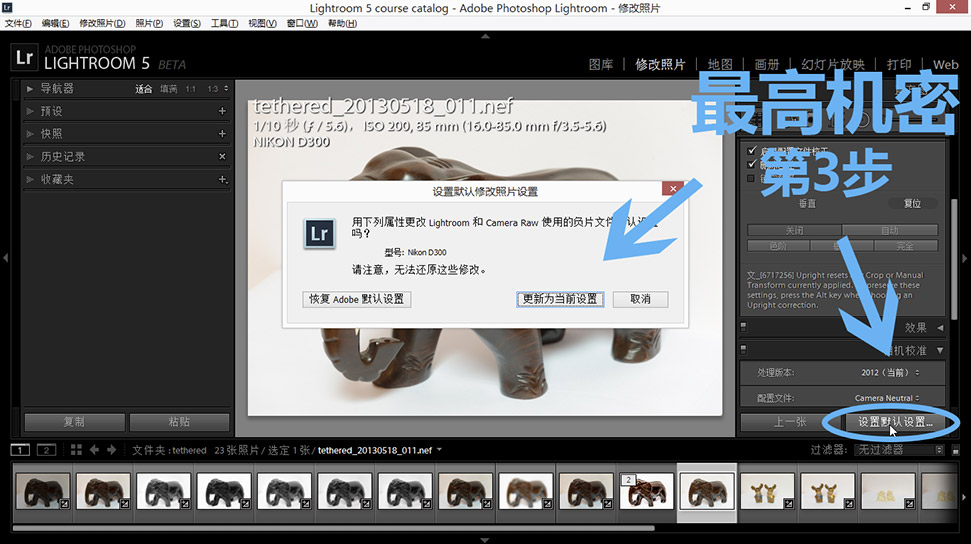Expand the Effects panel triangle
Viewport: 971px width, 544px height.
[940, 328]
